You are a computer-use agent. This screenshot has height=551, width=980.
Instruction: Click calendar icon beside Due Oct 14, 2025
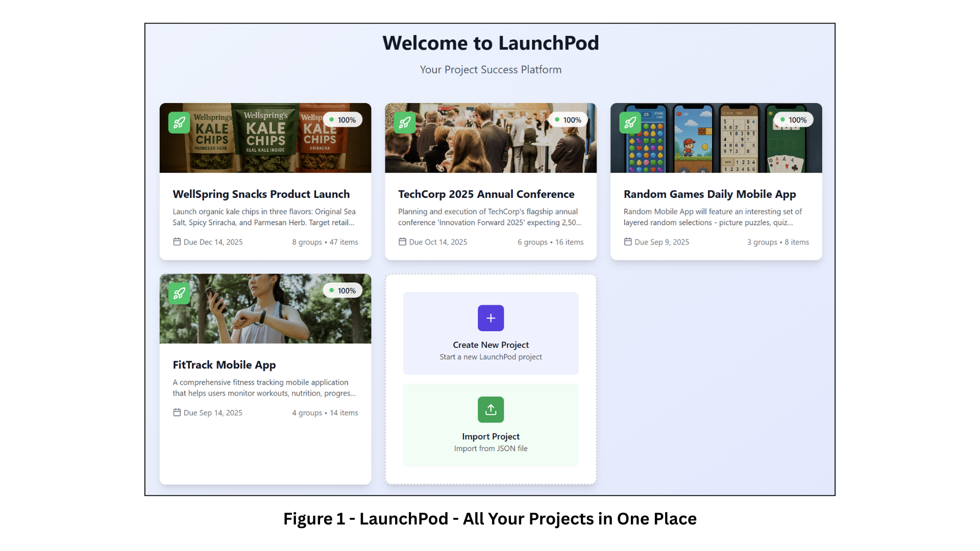[x=403, y=242]
